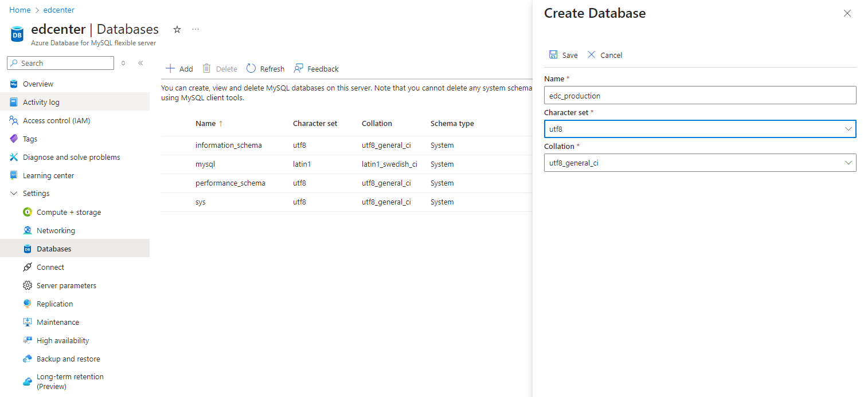Open the Character set dropdown
Screen dimensions: 868x397
coord(699,129)
